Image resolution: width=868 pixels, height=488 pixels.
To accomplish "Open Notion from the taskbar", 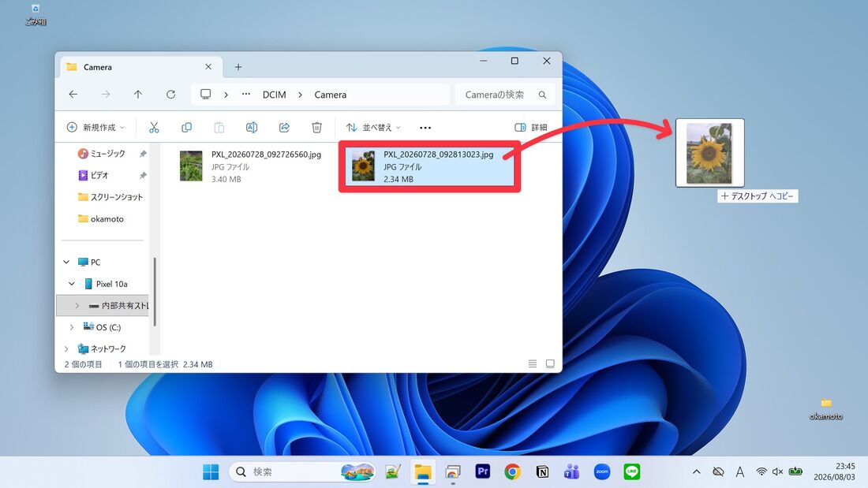I will (543, 472).
